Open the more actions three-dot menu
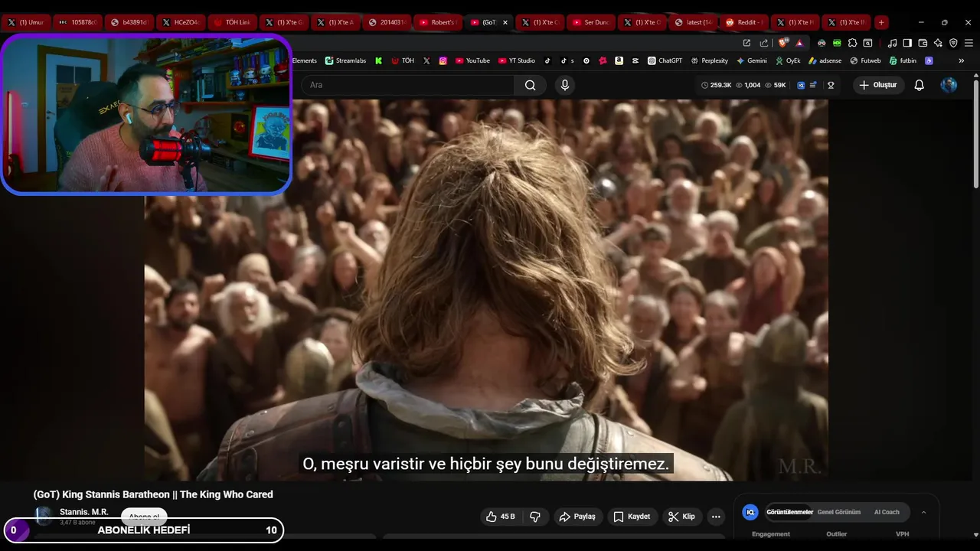This screenshot has height=551, width=980. [716, 517]
